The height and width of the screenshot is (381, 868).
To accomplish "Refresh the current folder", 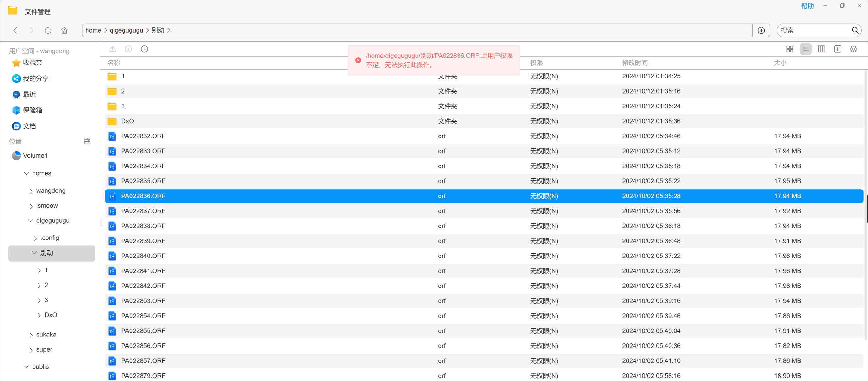I will coord(48,30).
